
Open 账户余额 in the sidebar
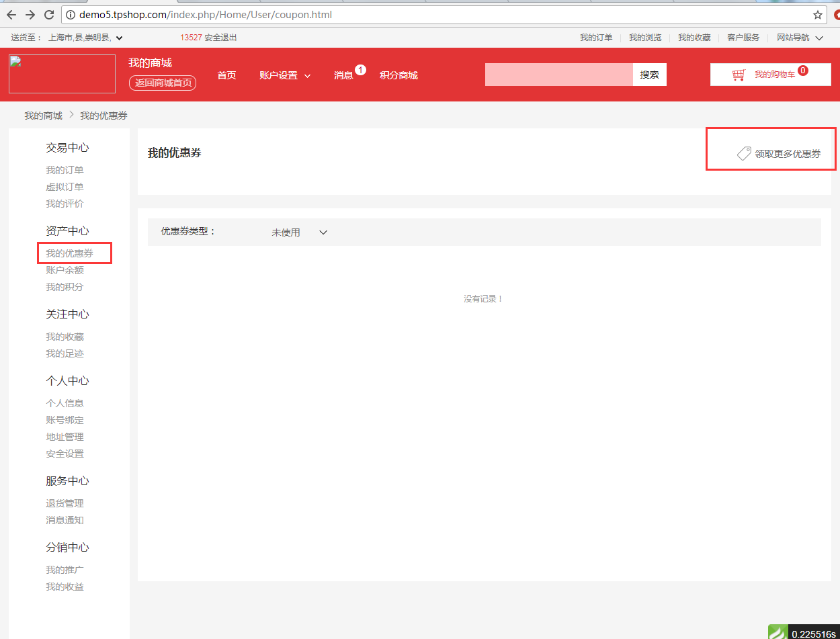tap(65, 270)
